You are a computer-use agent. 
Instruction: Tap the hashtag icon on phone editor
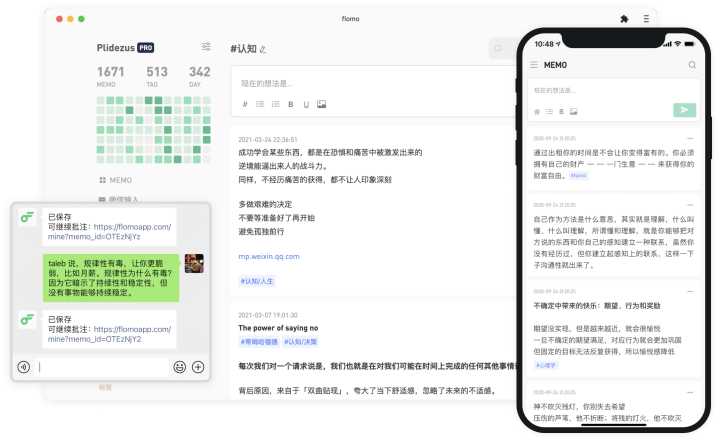537,112
